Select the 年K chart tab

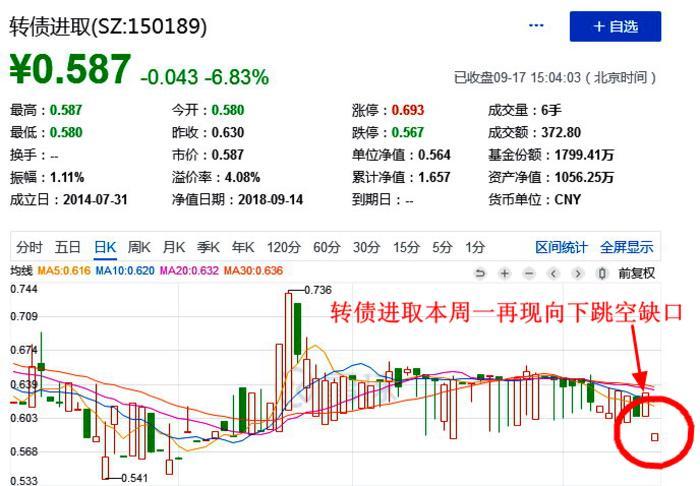click(x=243, y=247)
